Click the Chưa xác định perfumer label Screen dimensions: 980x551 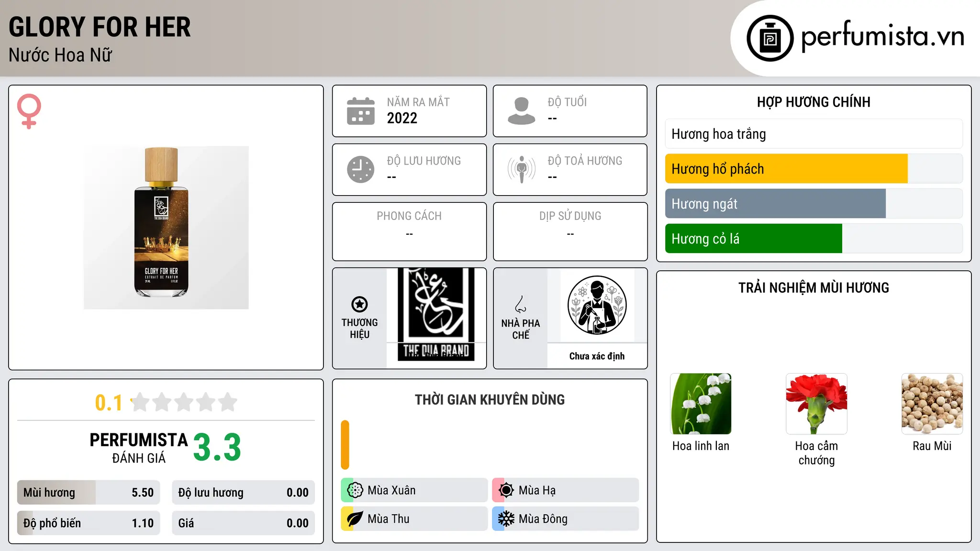597,356
